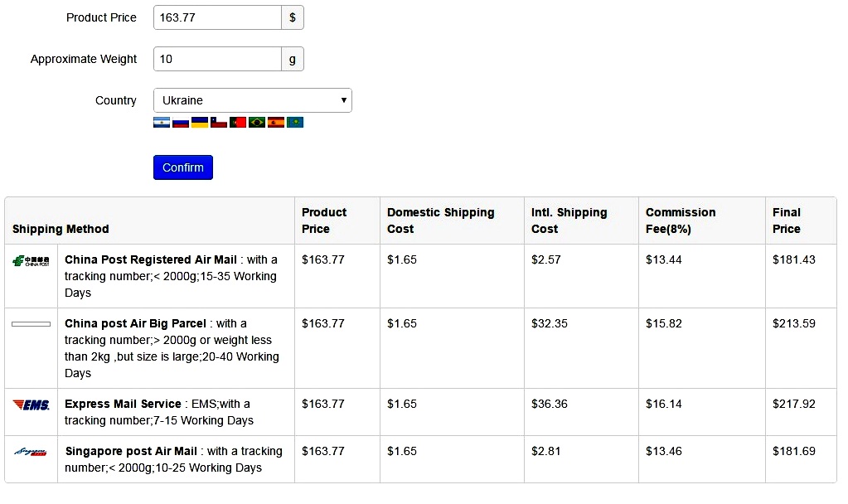The image size is (848, 504).
Task: Focus the Product Price input field
Action: [x=217, y=17]
